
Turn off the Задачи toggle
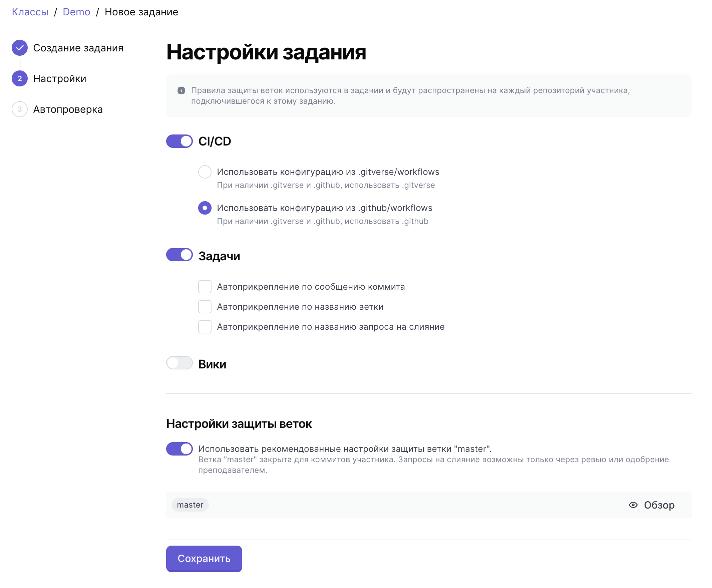[x=179, y=255]
